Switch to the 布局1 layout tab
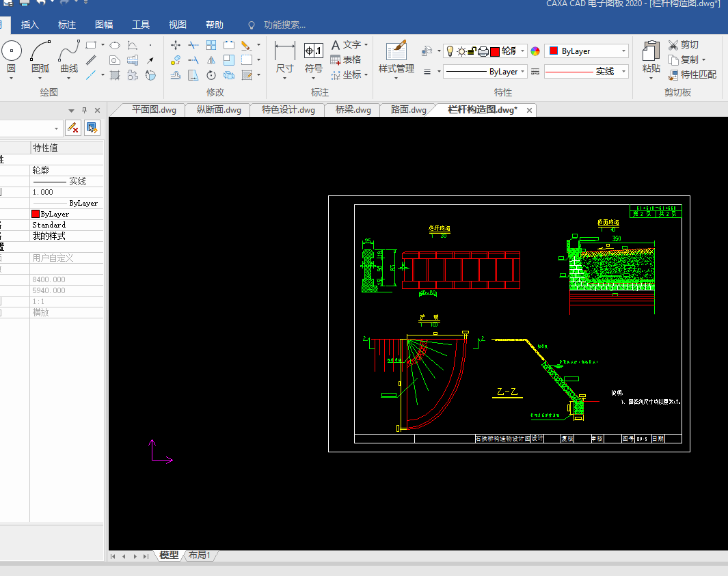This screenshot has width=728, height=576. [x=200, y=556]
